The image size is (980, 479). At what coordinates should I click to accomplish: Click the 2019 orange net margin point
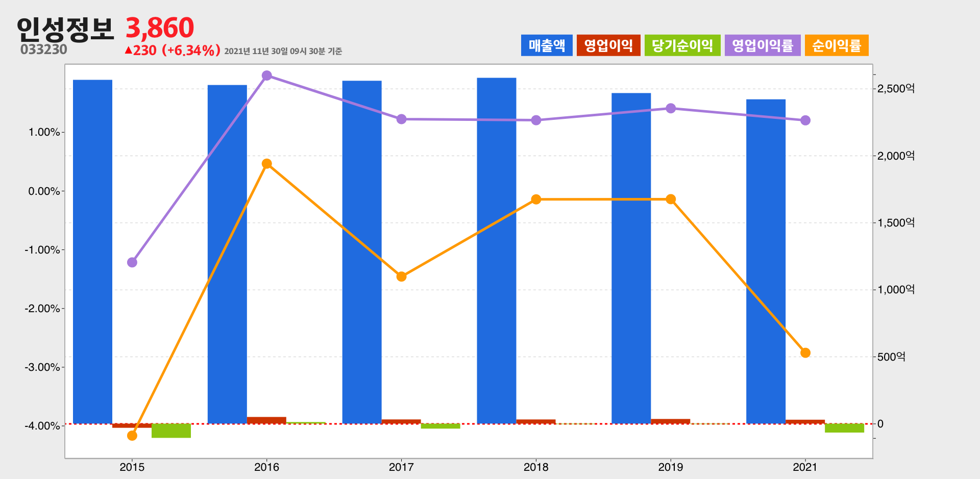[671, 199]
